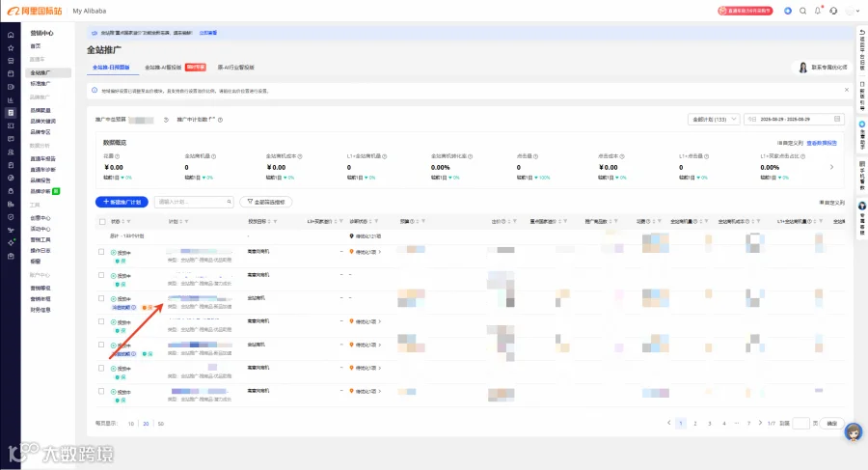868x470 pixels.
Task: Select 标准推广 in the left menu
Action: 40,84
